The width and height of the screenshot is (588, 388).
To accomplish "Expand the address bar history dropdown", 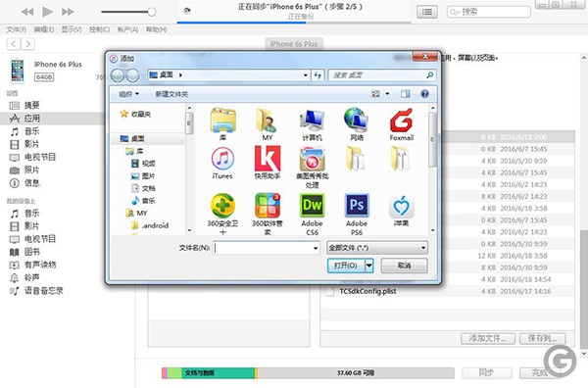I will coord(306,75).
